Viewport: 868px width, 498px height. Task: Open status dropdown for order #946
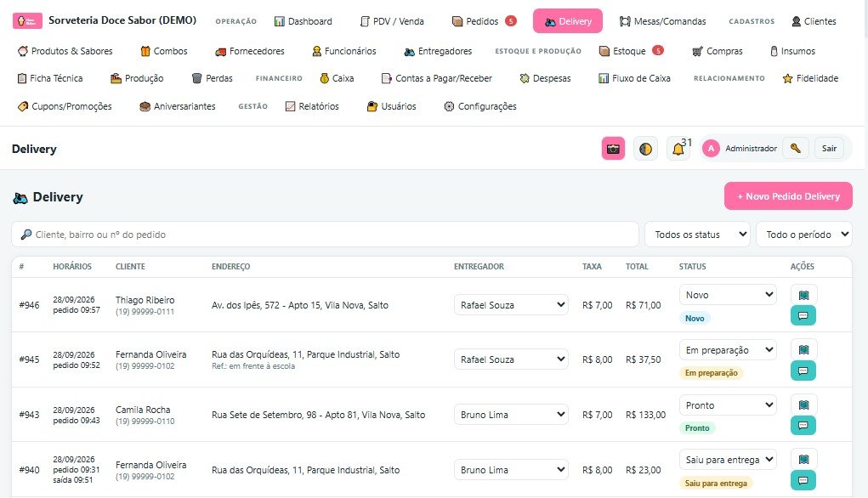click(728, 295)
